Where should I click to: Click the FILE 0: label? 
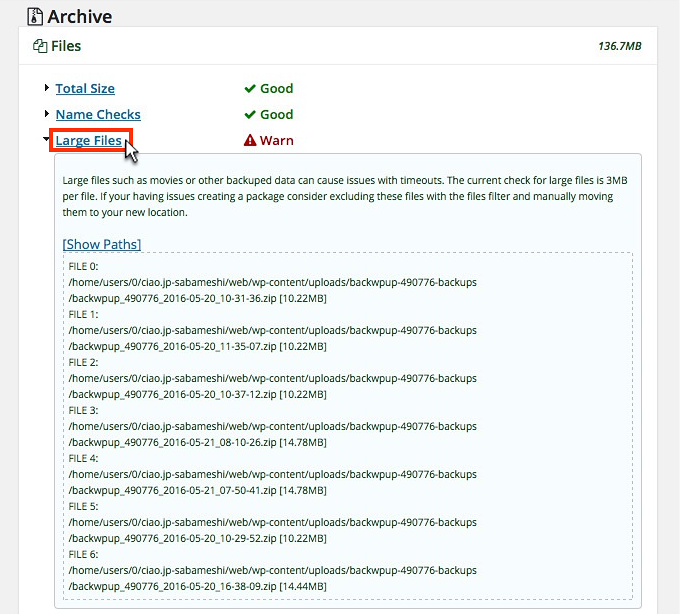tap(83, 266)
